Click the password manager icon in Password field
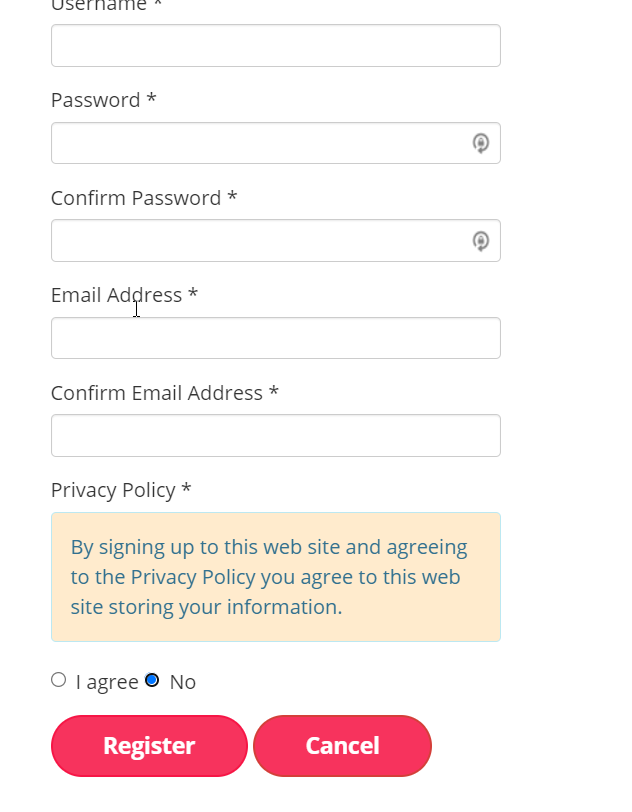The image size is (632, 812). coord(481,143)
